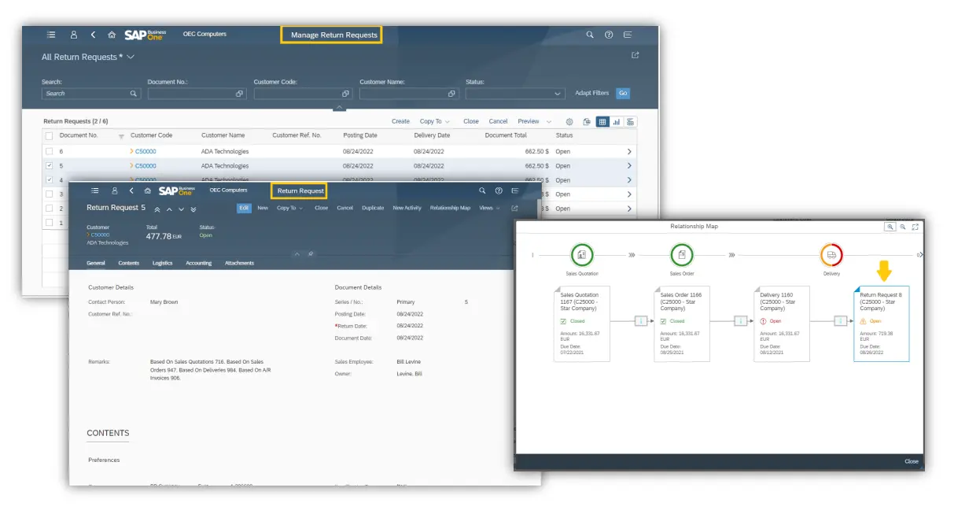The width and height of the screenshot is (980, 510).
Task: Click Sales Quotation stage circle in Relationship Map
Action: tap(582, 255)
